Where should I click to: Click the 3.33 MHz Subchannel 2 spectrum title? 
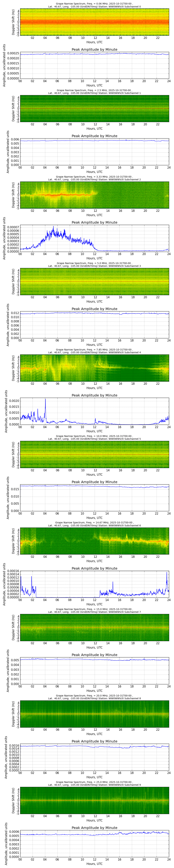[x=94, y=178]
